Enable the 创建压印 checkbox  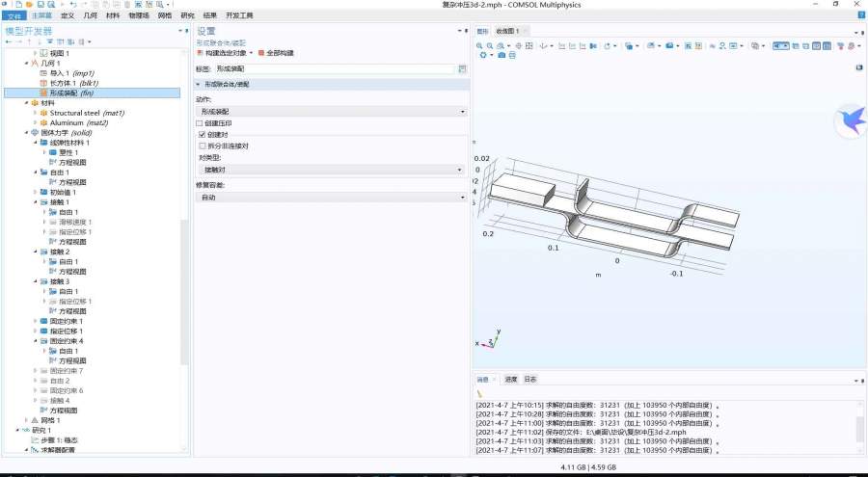coord(200,123)
